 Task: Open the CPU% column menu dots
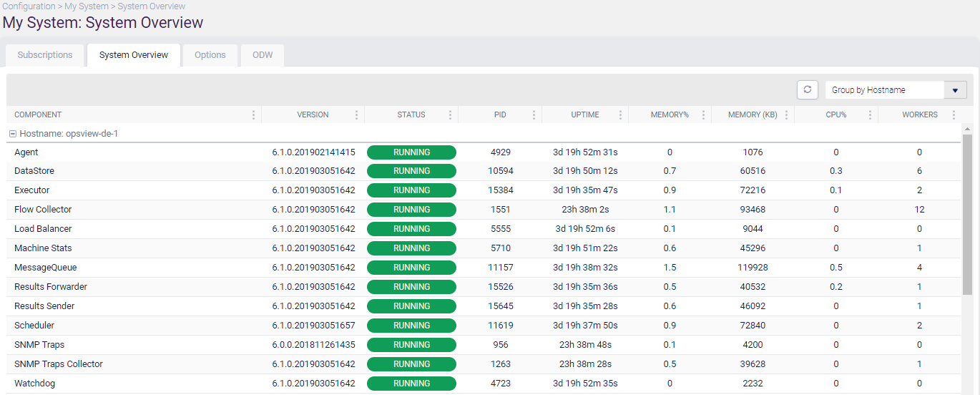pyautogui.click(x=870, y=114)
